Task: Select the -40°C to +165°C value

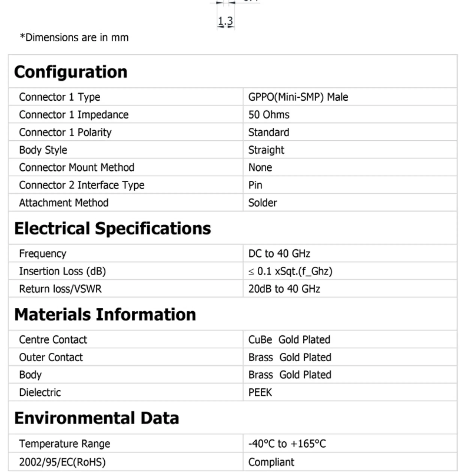Action: [287, 444]
